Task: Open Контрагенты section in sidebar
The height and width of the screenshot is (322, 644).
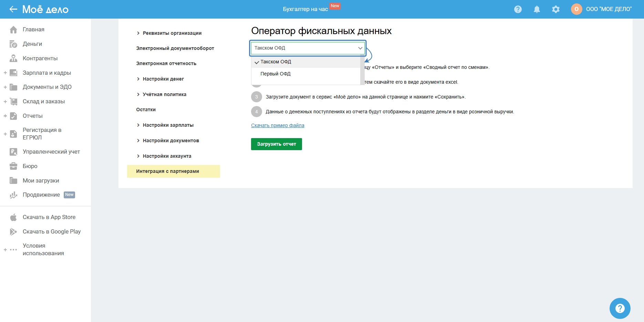Action: (40, 59)
